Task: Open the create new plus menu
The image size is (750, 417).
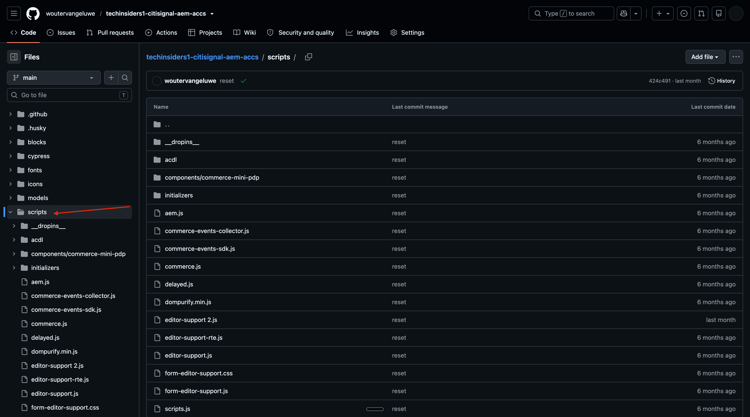Action: pyautogui.click(x=662, y=13)
